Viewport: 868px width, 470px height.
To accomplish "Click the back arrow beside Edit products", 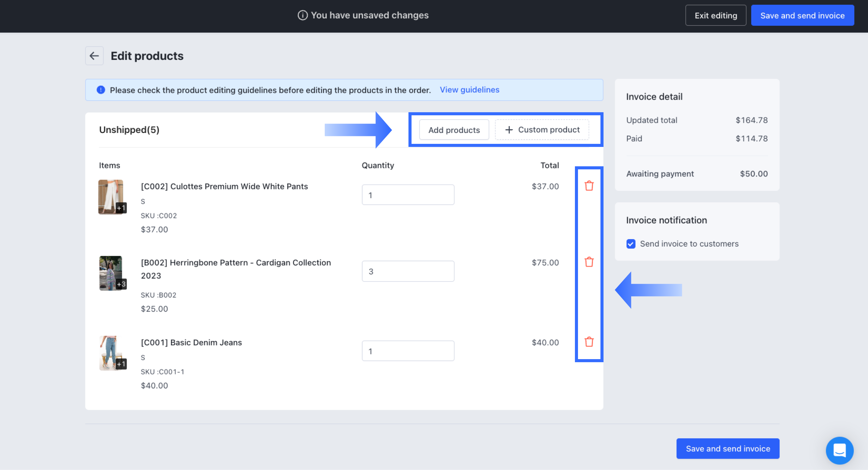I will [94, 56].
